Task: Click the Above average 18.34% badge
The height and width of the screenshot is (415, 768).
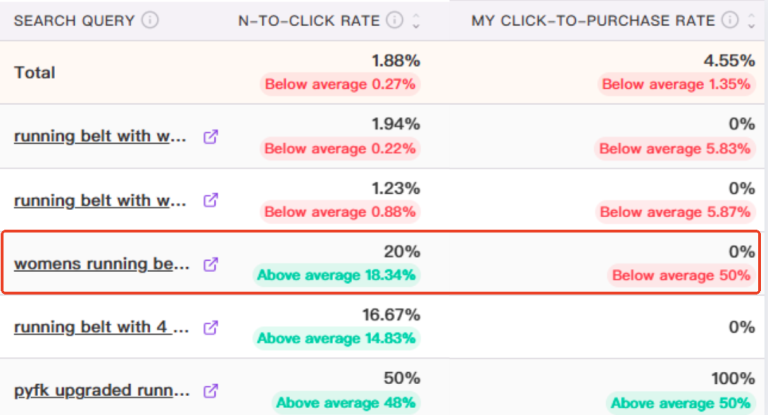Action: [x=336, y=275]
